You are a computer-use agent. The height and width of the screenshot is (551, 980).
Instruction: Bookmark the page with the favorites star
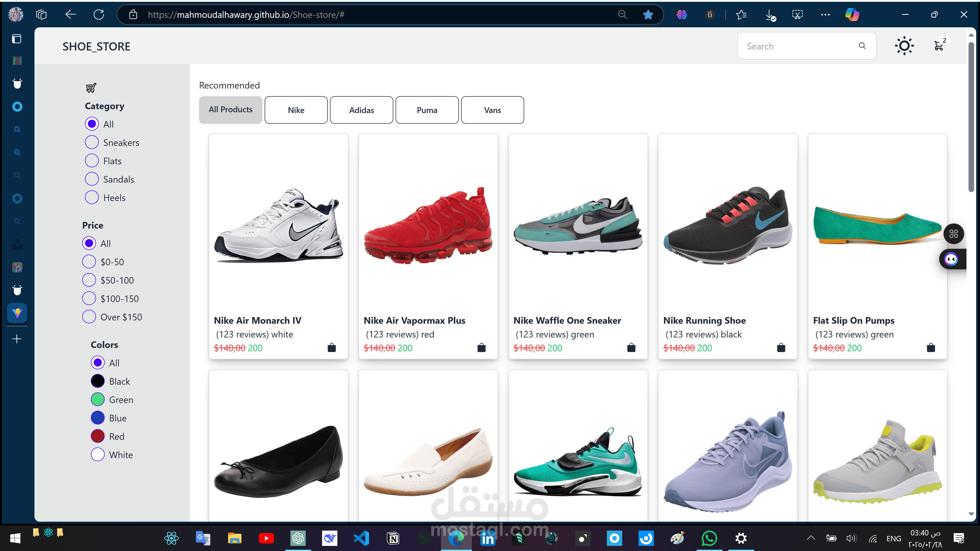pyautogui.click(x=648, y=15)
